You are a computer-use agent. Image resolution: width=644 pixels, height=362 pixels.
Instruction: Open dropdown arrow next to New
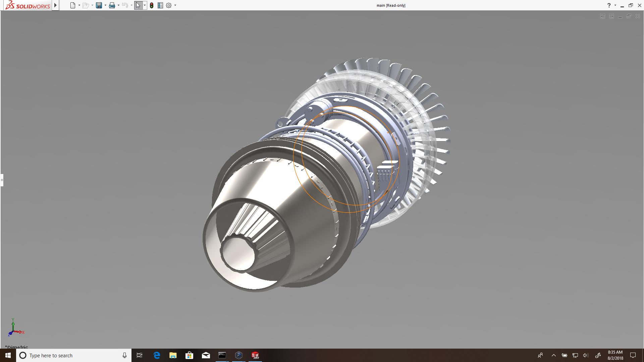79,5
